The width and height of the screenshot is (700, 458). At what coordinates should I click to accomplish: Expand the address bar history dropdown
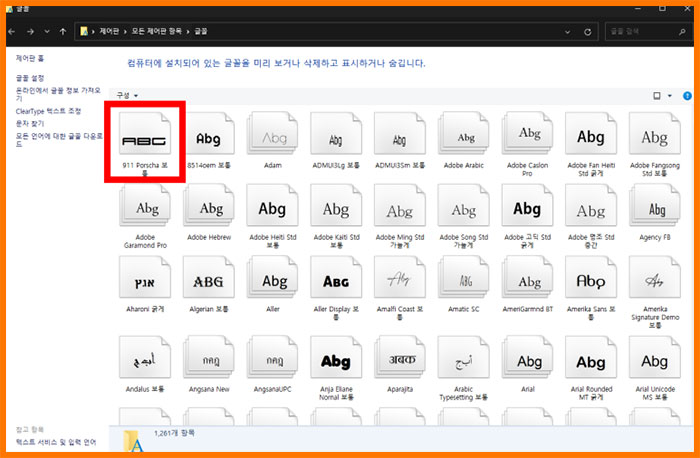(567, 32)
